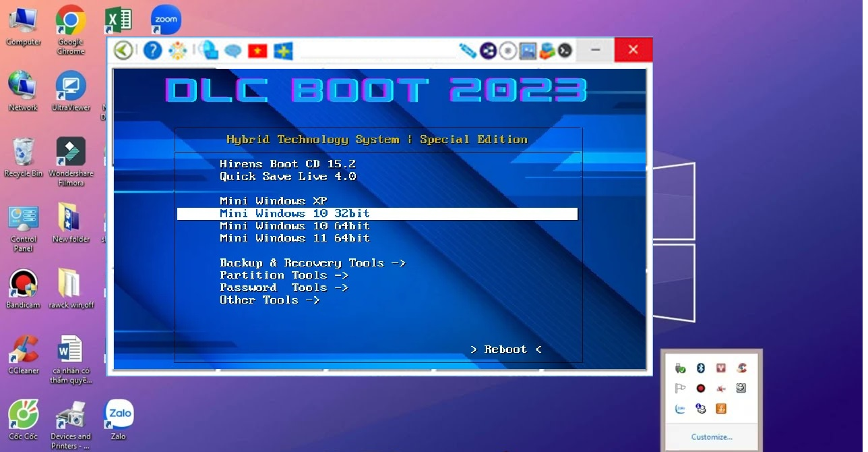Open CCleaner desktop shortcut
Screen dimensions: 868x452
point(24,354)
